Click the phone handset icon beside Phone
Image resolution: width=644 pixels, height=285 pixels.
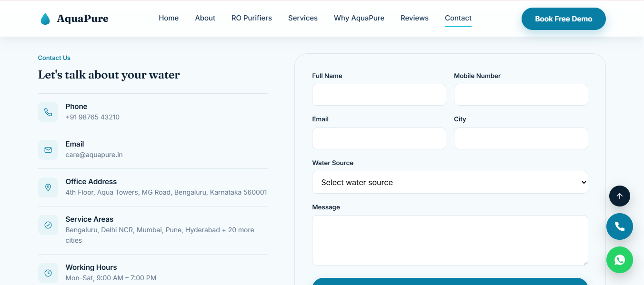point(48,112)
